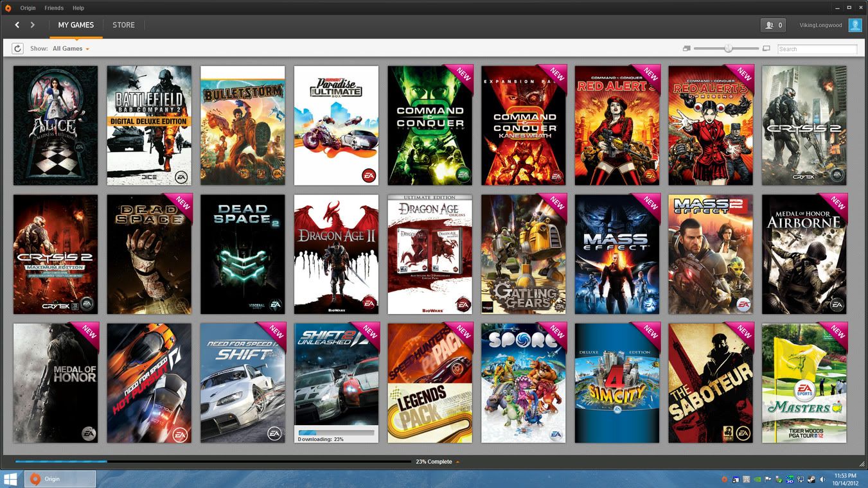Select the Need for Speed Shift tile
The image size is (868, 488).
(243, 383)
